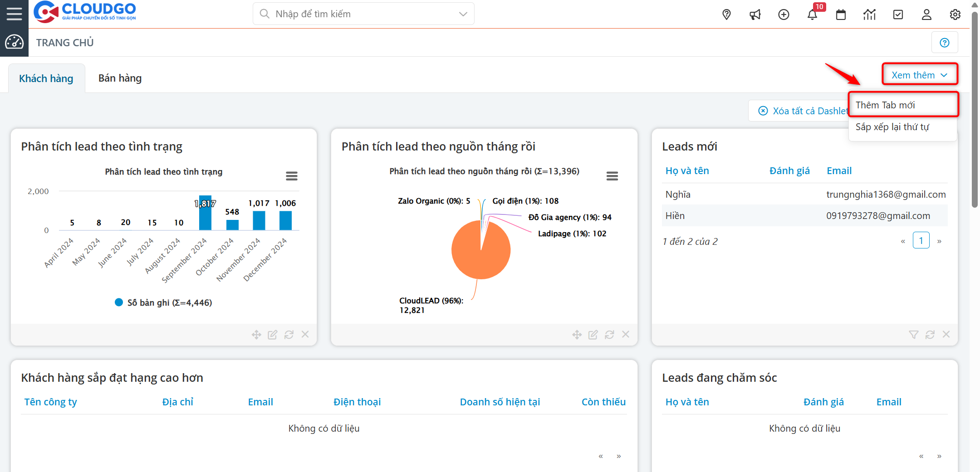Click the help question mark button
980x472 pixels.
(945, 43)
